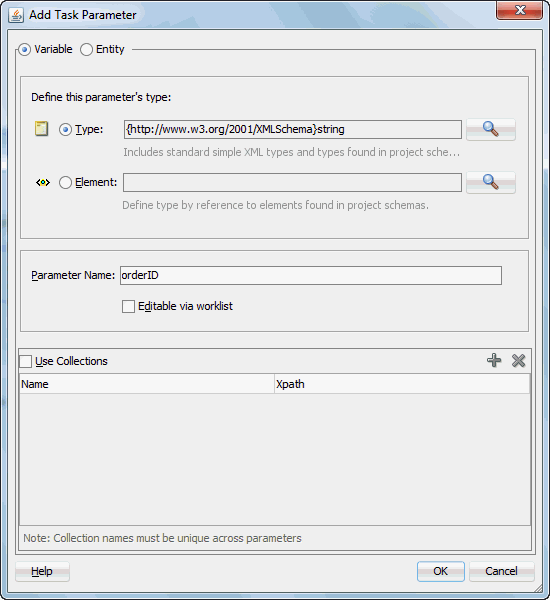Check the Use Collections checkbox
The image size is (550, 600).
tap(25, 362)
